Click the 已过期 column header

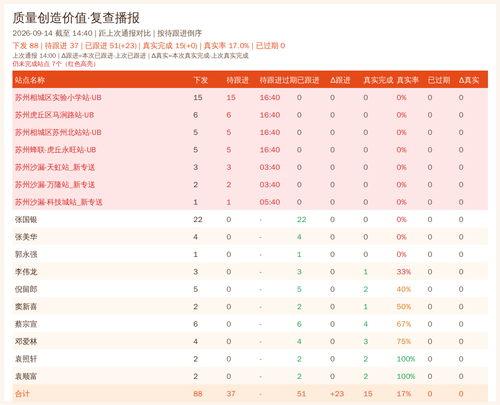click(439, 80)
